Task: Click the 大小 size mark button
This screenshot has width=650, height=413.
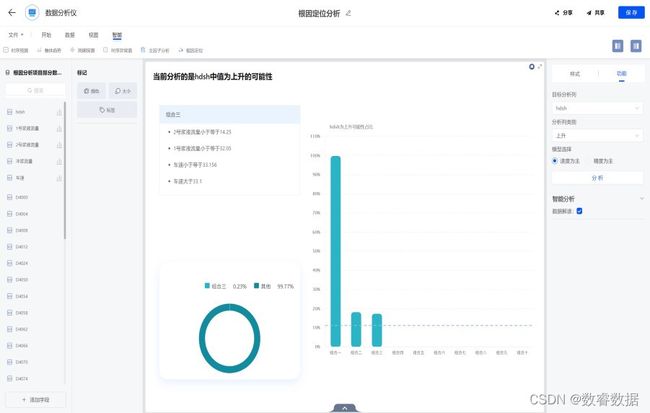Action: click(123, 91)
